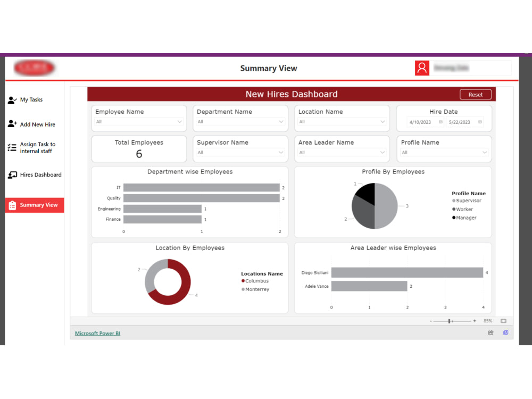
Task: Select the Engineering bar in department chart
Action: (162, 209)
